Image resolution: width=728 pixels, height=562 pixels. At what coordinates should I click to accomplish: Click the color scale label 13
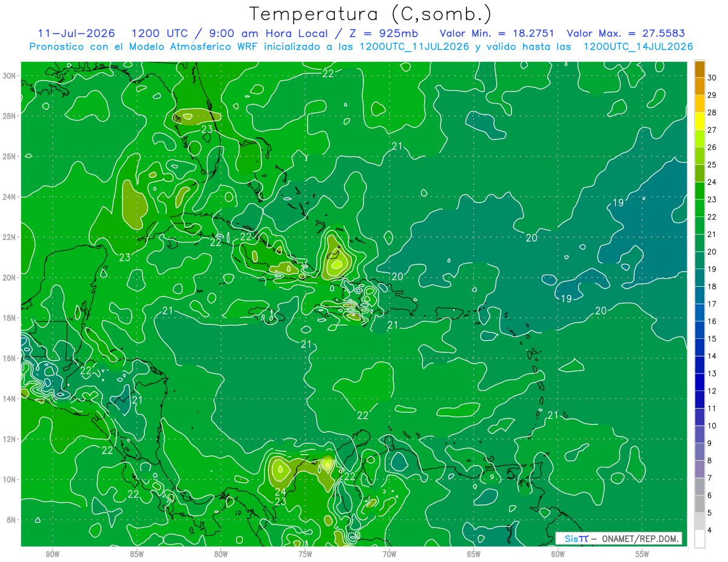pos(712,373)
